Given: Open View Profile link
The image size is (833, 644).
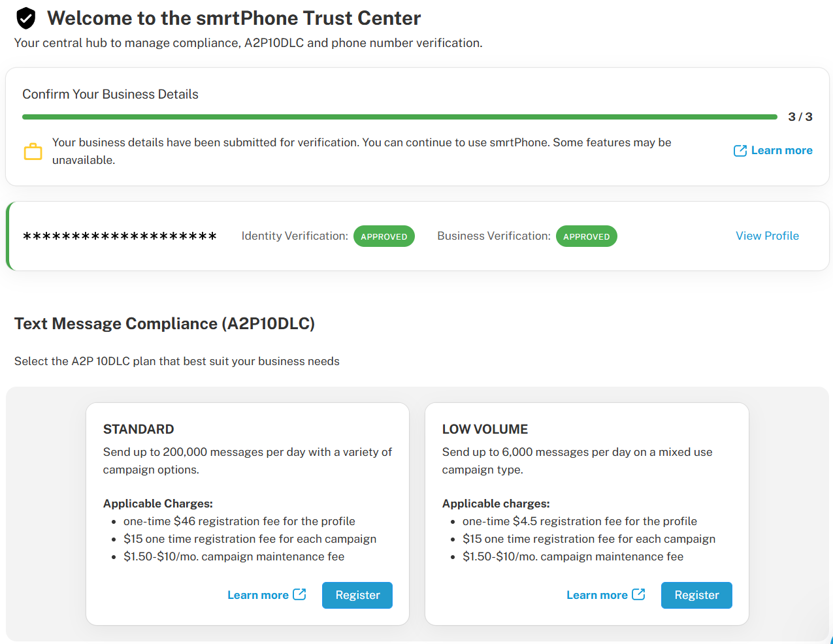Looking at the screenshot, I should tap(767, 236).
